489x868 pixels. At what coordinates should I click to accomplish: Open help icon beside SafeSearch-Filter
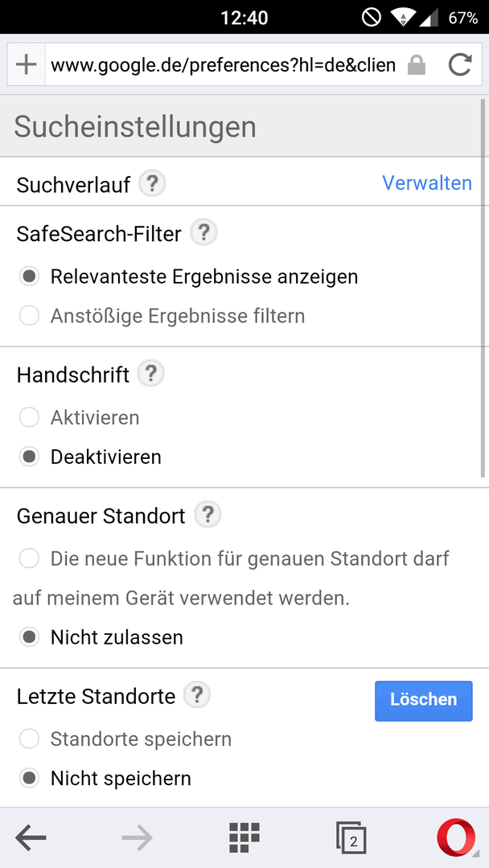[x=203, y=233]
